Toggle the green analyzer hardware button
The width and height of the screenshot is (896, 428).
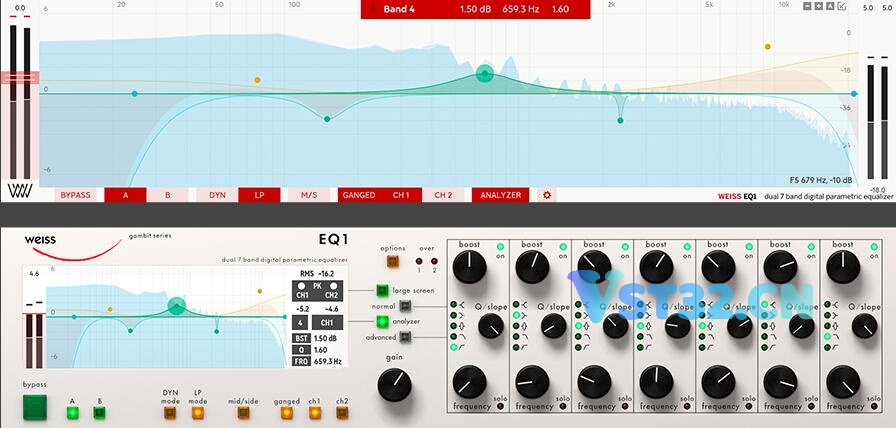[x=382, y=322]
